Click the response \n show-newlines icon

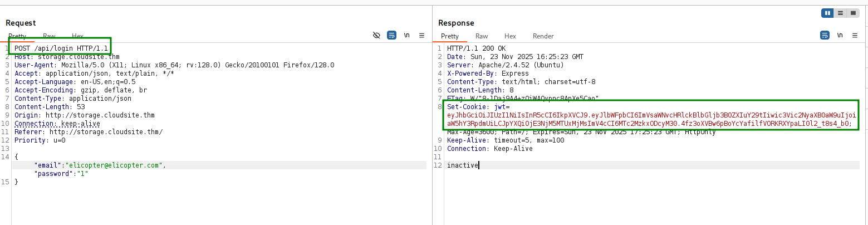click(840, 35)
